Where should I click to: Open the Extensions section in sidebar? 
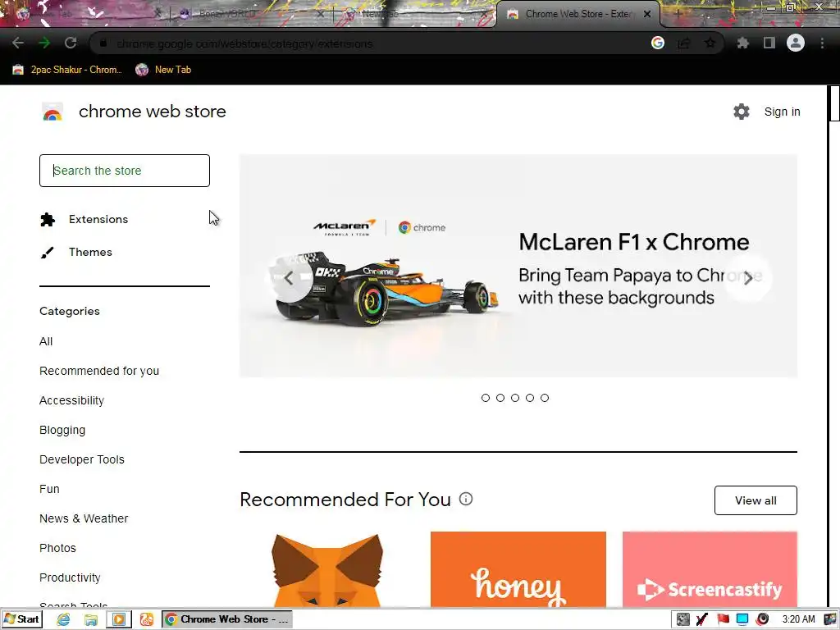tap(84, 219)
